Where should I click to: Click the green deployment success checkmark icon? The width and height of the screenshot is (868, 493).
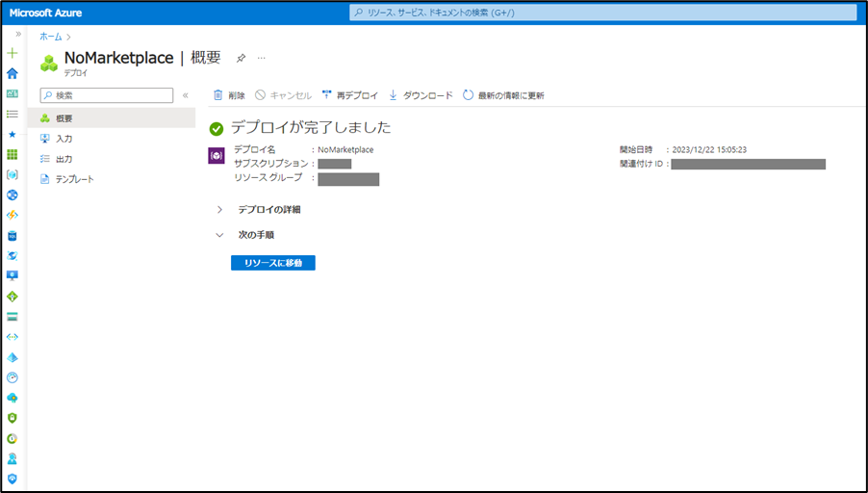click(x=217, y=129)
